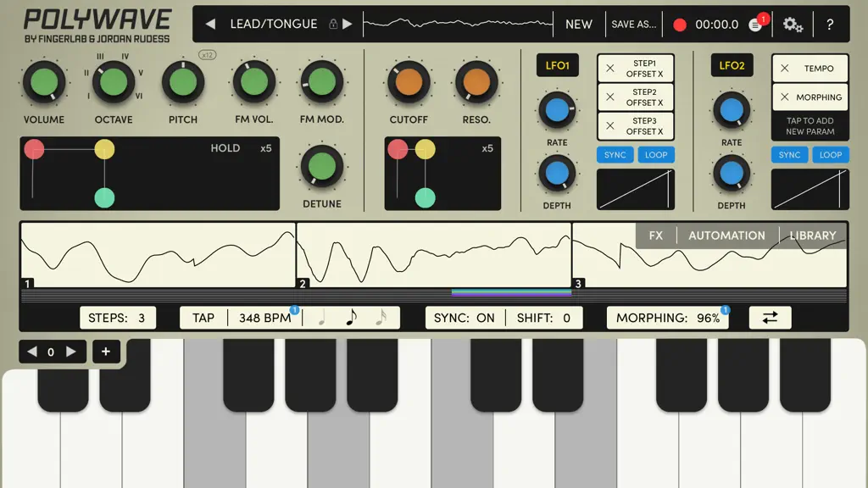Click the FM MOD. knob
The height and width of the screenshot is (488, 868).
pos(321,82)
